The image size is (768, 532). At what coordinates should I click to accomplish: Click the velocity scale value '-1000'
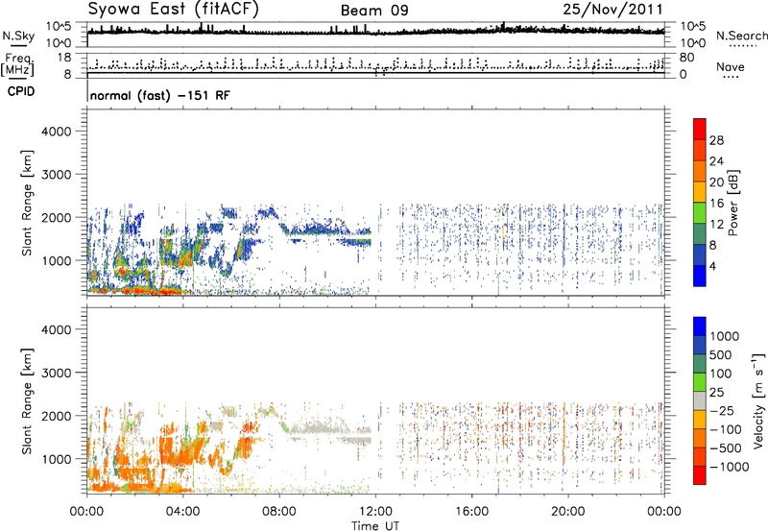729,467
